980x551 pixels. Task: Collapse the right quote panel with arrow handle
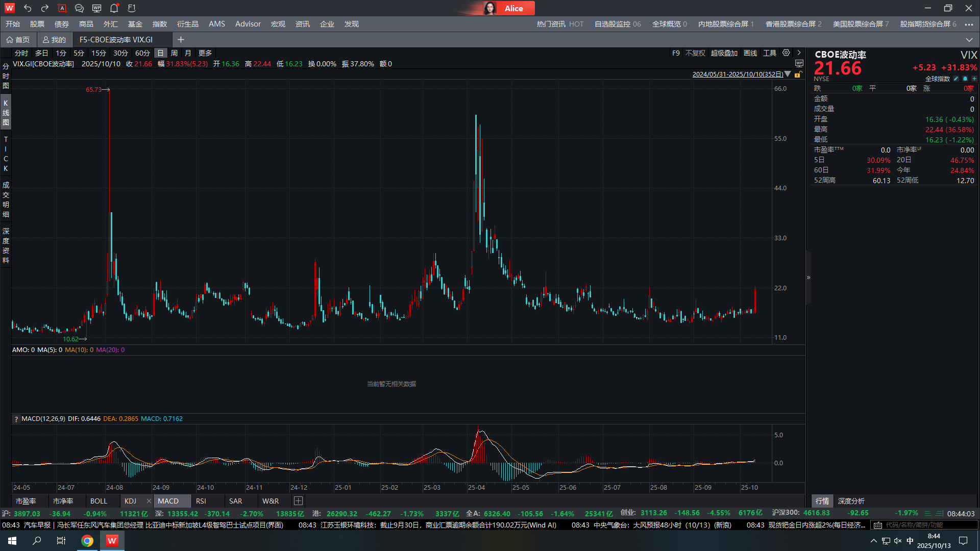click(x=808, y=278)
